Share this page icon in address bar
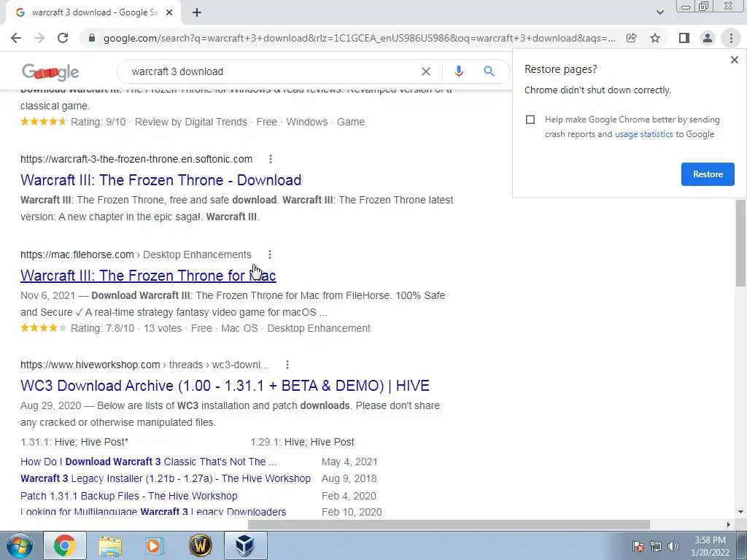Screen dimensions: 747x560 (x=631, y=38)
